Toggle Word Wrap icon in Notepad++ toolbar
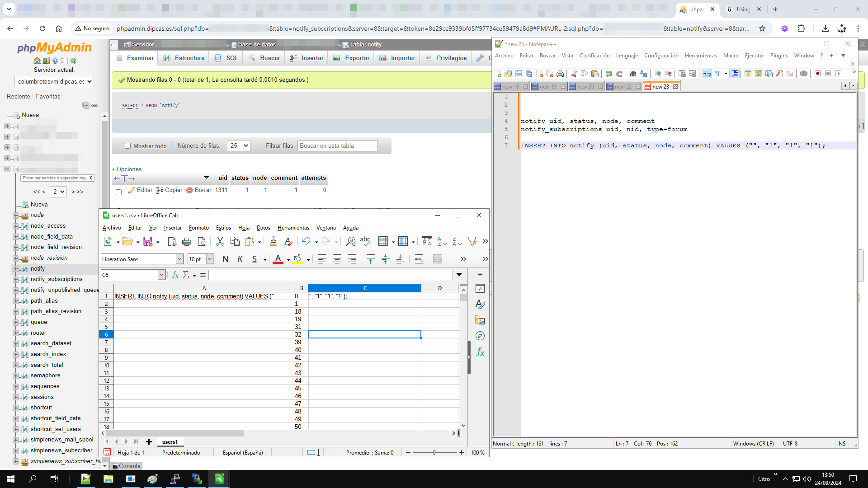 click(x=707, y=74)
